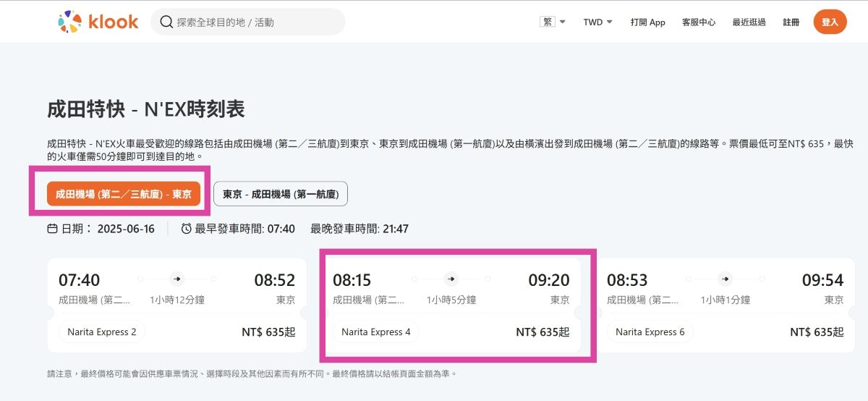Go to 客服中心 help center
Image resolution: width=868 pixels, height=401 pixels.
[x=699, y=22]
